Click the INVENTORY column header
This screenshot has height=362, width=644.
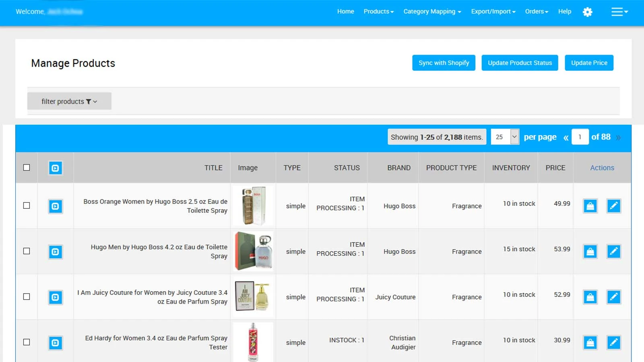point(511,168)
